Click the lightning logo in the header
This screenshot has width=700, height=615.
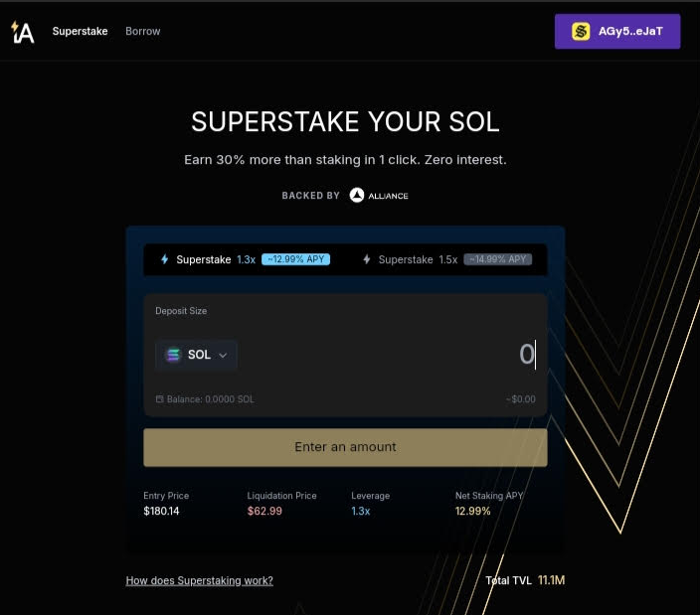pos(22,32)
